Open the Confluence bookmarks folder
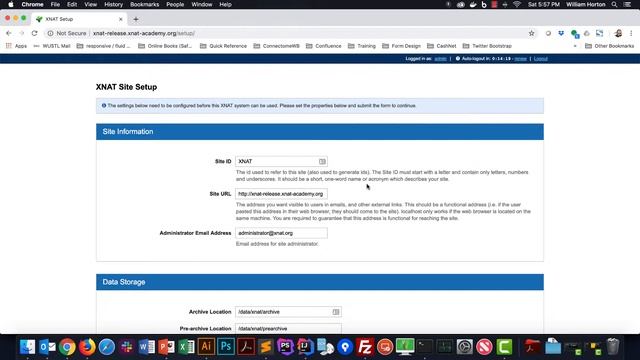The image size is (640, 360). [324, 46]
